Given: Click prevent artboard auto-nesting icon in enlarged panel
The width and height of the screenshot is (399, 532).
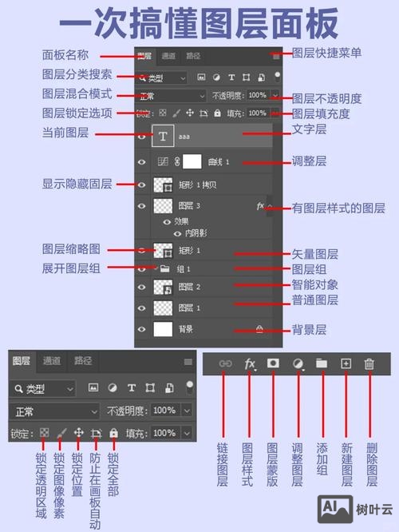Looking at the screenshot, I should (97, 433).
